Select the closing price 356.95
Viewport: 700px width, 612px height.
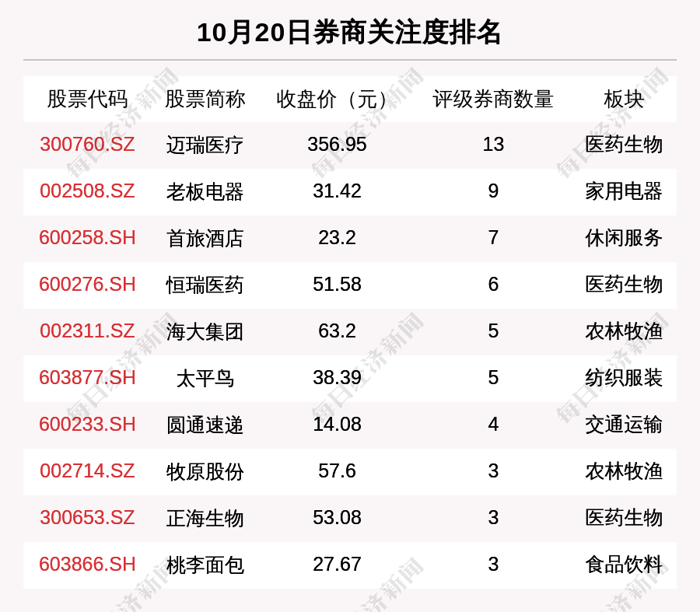[337, 145]
